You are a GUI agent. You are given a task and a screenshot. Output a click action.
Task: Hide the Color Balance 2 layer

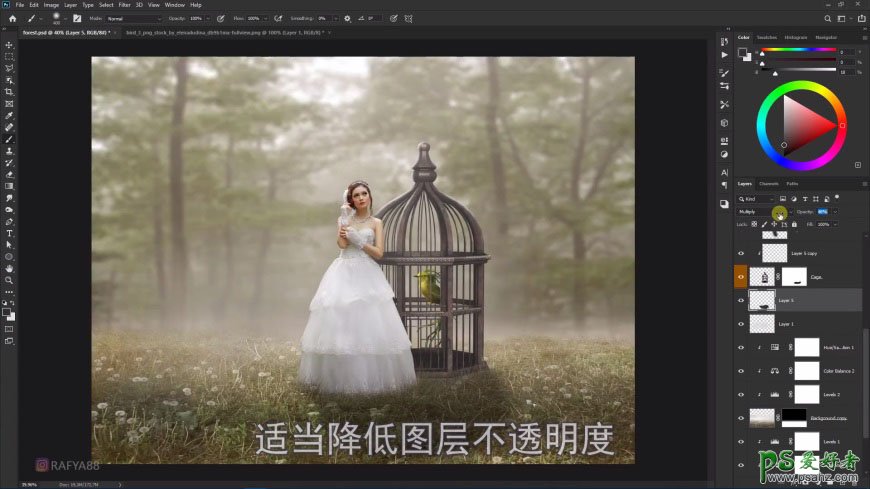click(741, 371)
